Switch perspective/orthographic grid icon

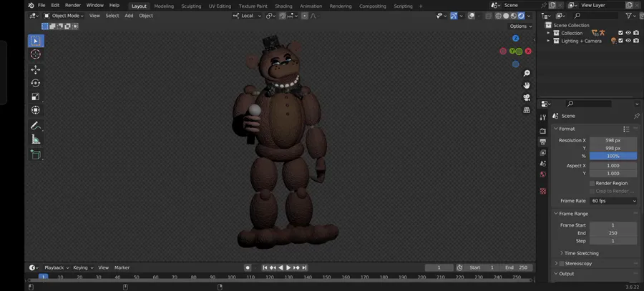[x=527, y=110]
